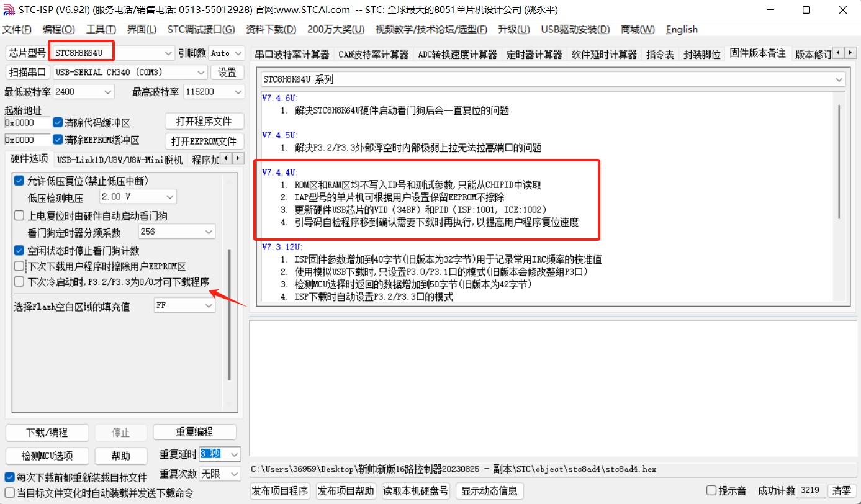Click 打开程序文件 button
The width and height of the screenshot is (861, 504).
tap(204, 121)
